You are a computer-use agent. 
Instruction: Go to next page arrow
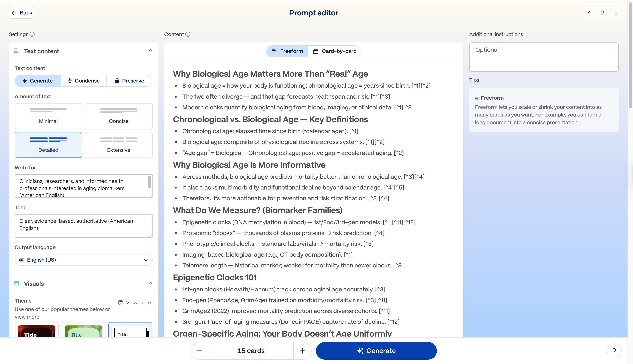(616, 13)
